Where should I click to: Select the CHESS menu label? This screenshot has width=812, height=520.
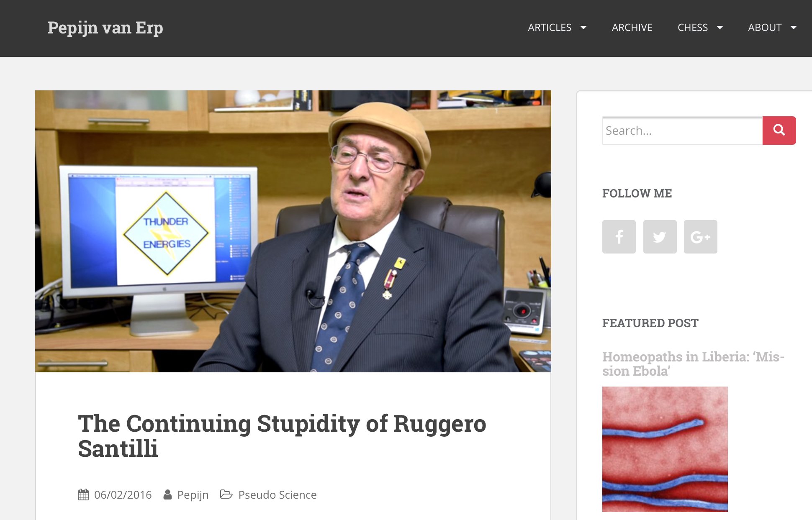click(693, 28)
